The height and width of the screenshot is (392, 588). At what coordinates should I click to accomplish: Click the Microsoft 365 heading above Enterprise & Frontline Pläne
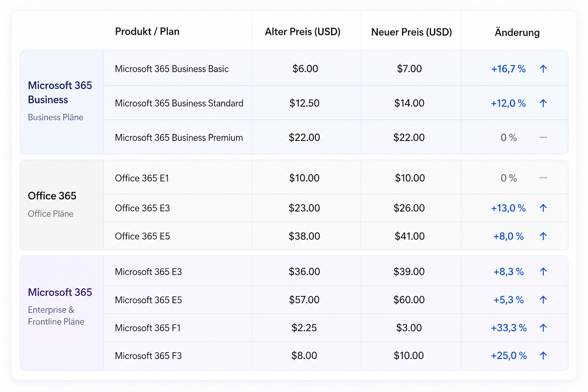(x=60, y=292)
